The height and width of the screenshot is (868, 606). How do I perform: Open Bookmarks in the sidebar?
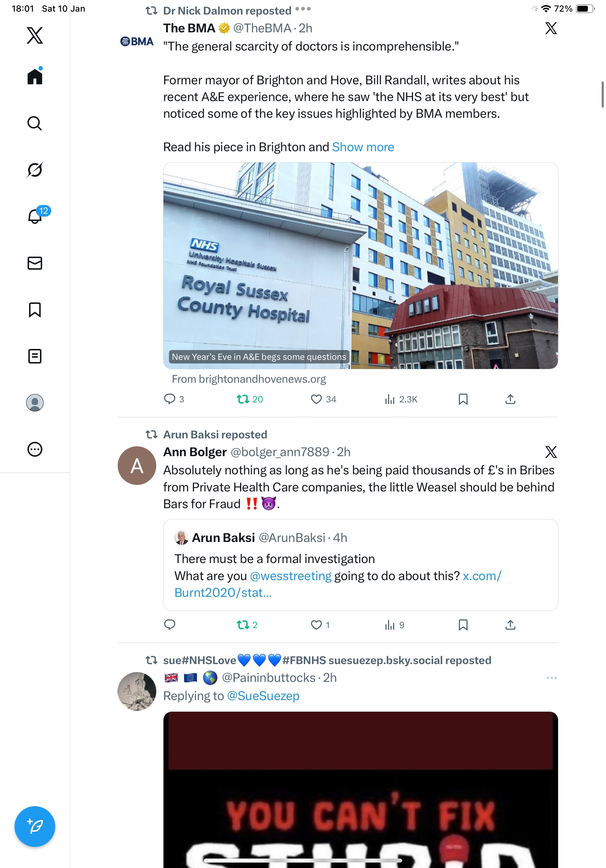coord(35,310)
